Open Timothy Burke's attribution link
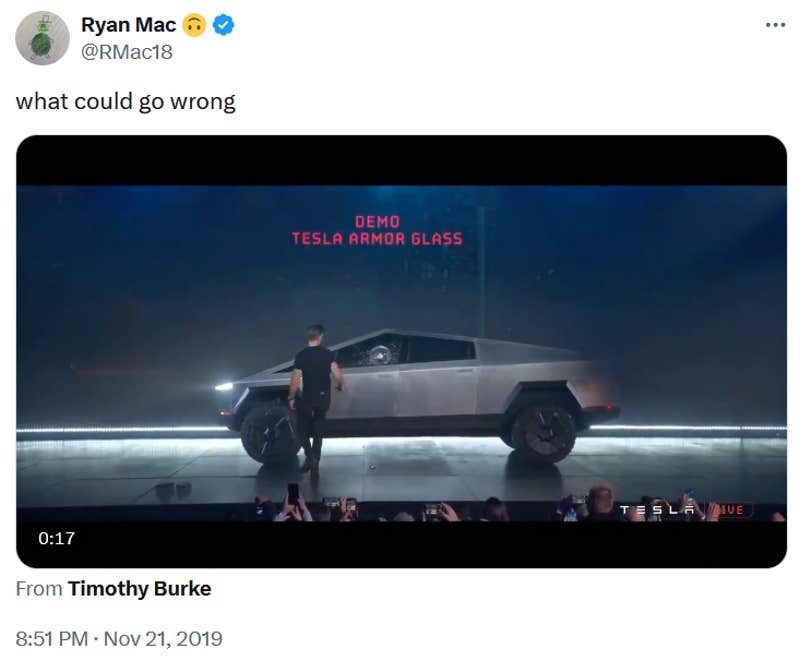The height and width of the screenshot is (661, 800). click(x=140, y=589)
